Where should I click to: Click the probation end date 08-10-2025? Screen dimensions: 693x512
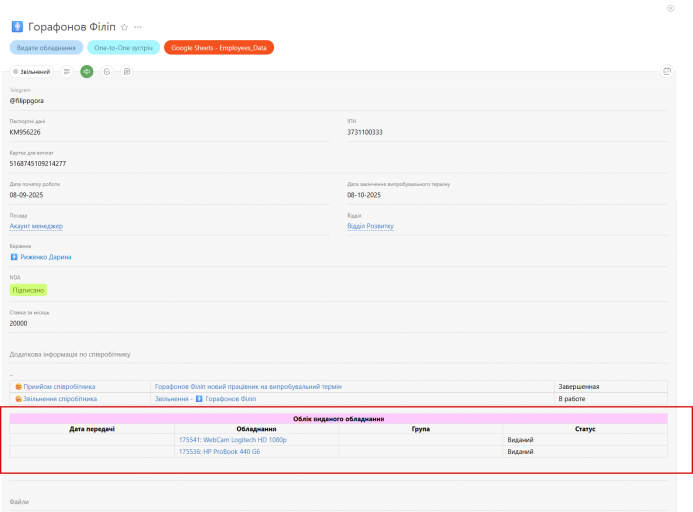(x=364, y=195)
